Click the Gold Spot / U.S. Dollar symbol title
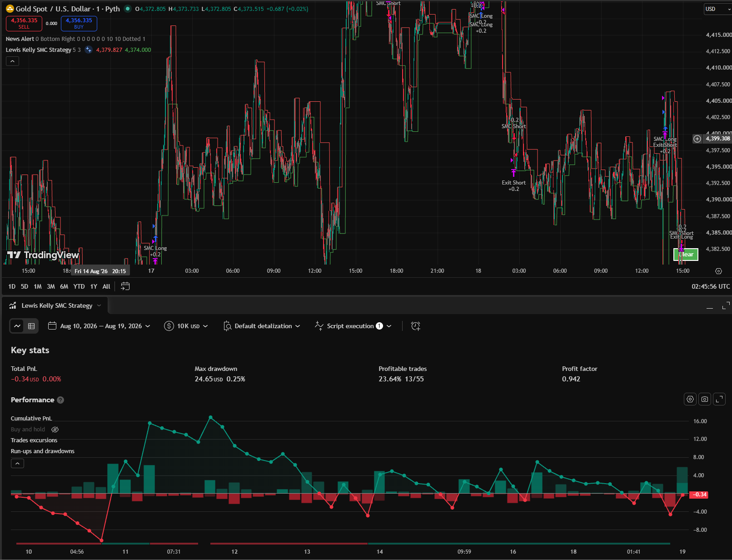The height and width of the screenshot is (560, 732). click(68, 9)
